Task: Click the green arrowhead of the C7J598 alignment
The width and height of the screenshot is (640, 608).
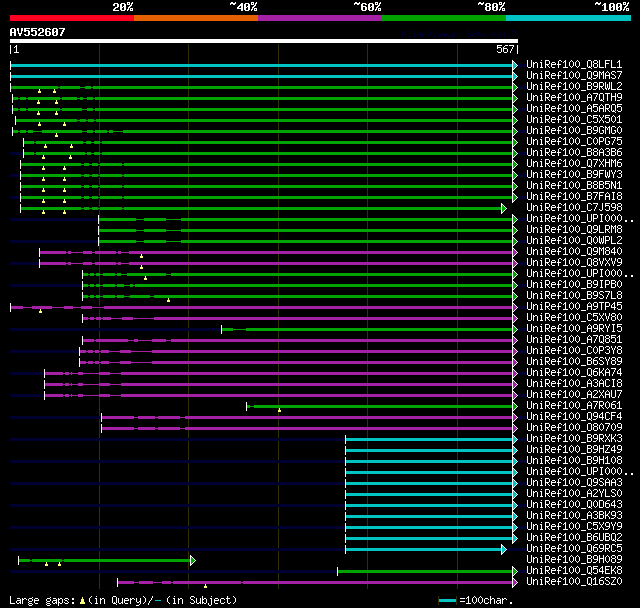Action: coord(504,207)
